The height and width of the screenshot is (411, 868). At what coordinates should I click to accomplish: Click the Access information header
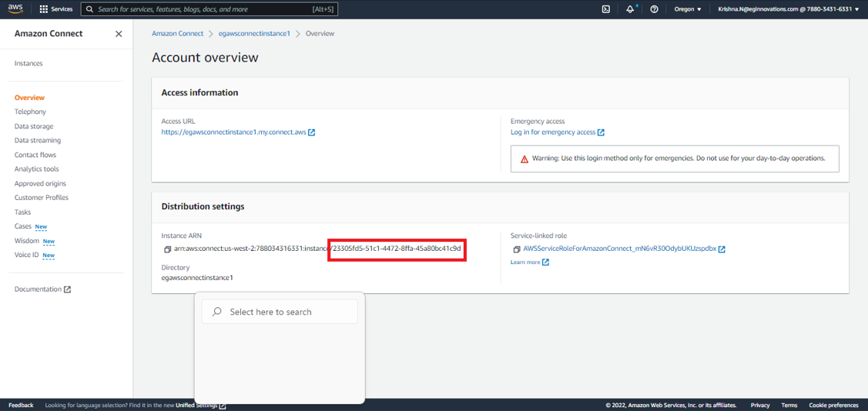[x=199, y=93]
